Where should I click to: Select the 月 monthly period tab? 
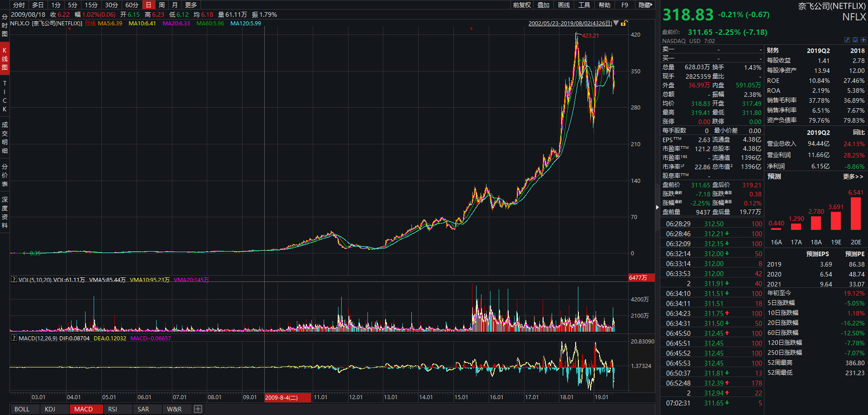coord(175,5)
